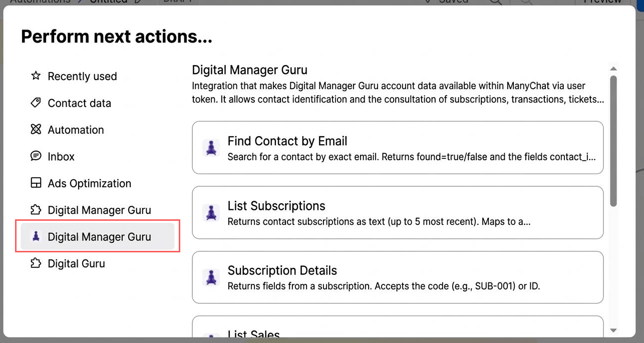Image resolution: width=644 pixels, height=343 pixels.
Task: Click the actions list scrollbar thumb
Action: tap(613, 141)
